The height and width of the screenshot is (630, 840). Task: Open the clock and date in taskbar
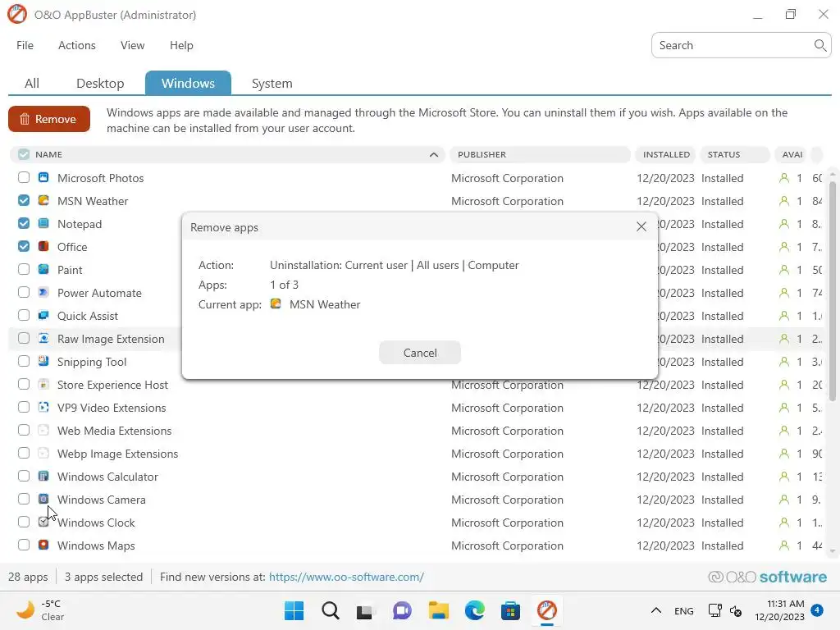pyautogui.click(x=779, y=610)
